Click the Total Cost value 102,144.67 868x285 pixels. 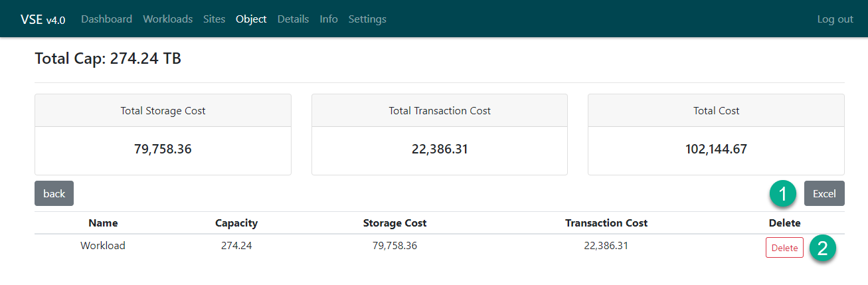(716, 149)
